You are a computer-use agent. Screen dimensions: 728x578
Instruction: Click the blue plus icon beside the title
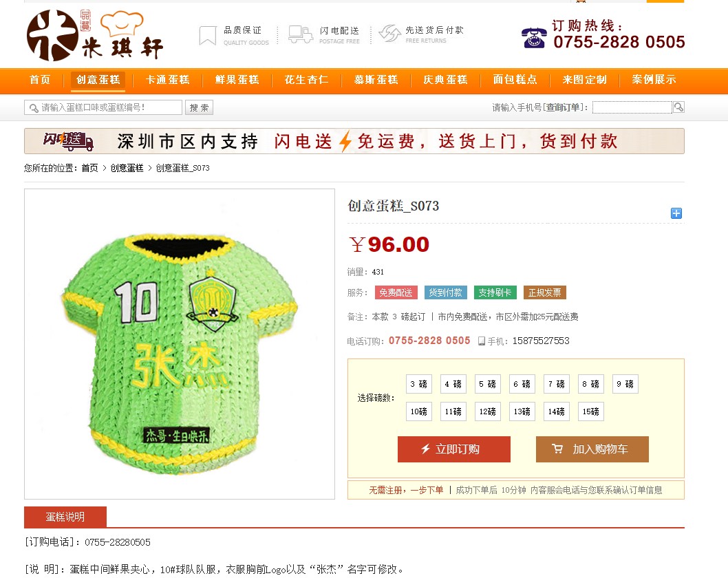[x=676, y=213]
